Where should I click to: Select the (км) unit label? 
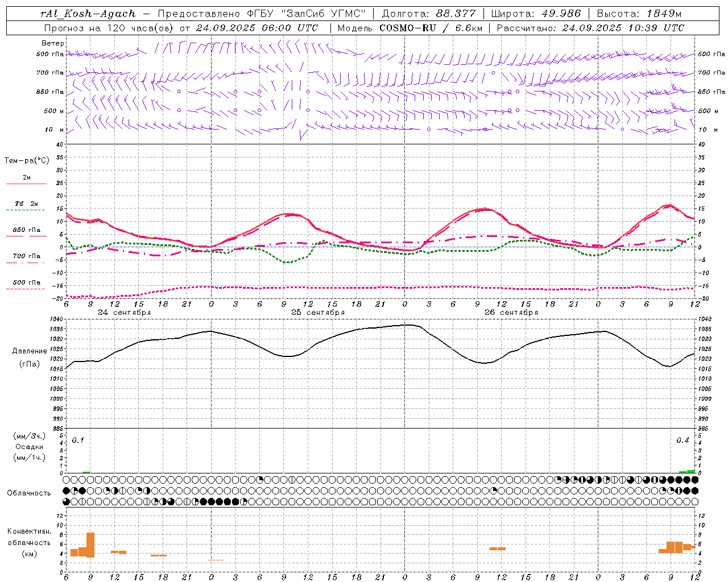point(29,554)
